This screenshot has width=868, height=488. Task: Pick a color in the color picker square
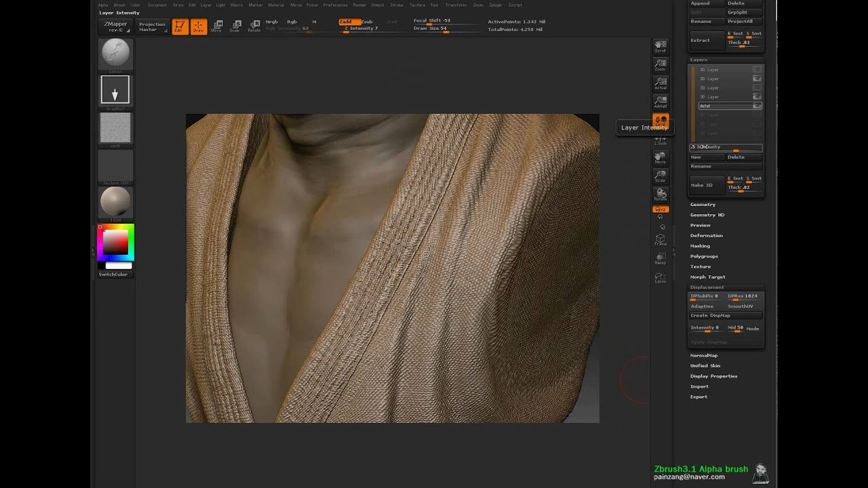[115, 242]
